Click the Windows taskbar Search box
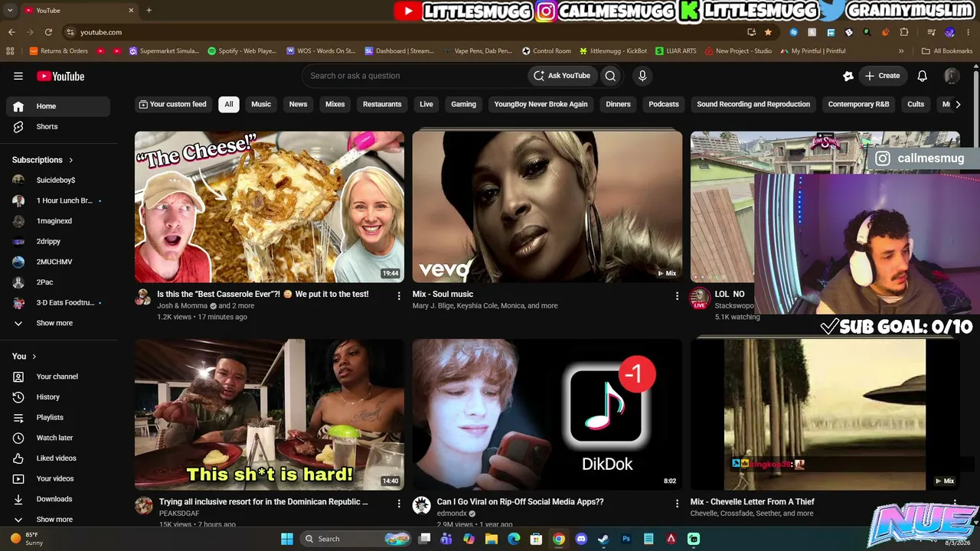This screenshot has width=980, height=551. pyautogui.click(x=356, y=539)
